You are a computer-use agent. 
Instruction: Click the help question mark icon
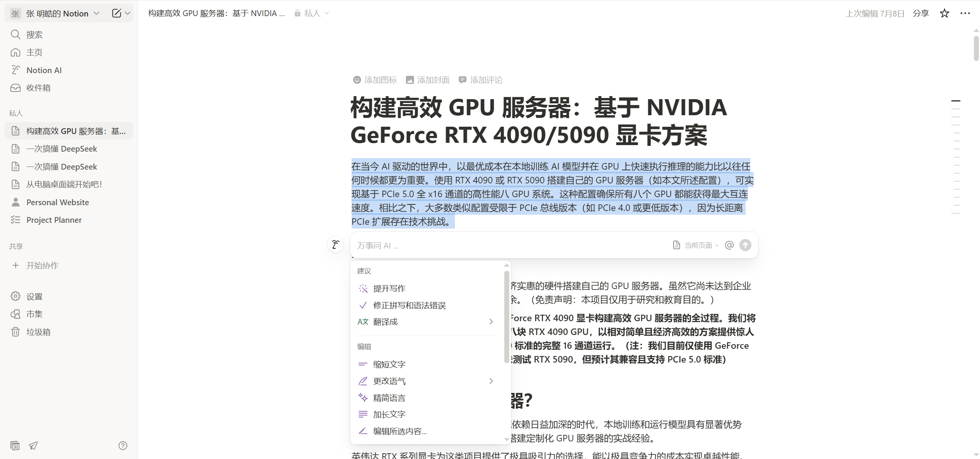123,446
